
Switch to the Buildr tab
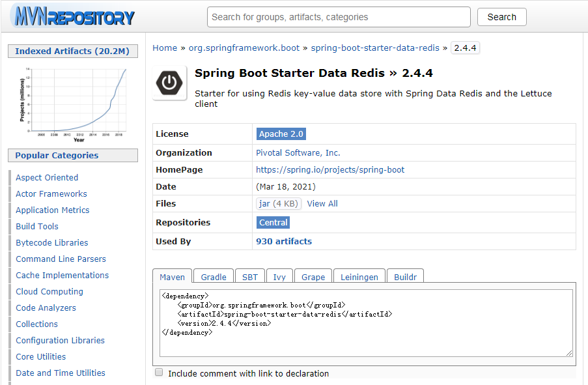pos(405,277)
